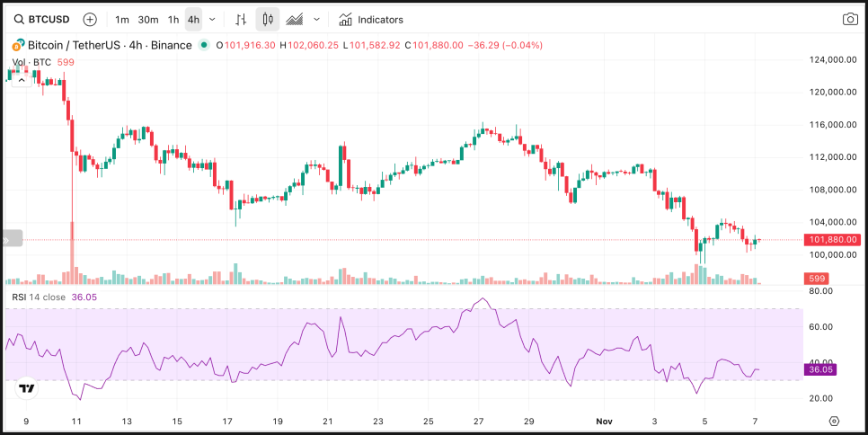
Task: Click the add symbol plus icon
Action: coord(90,19)
